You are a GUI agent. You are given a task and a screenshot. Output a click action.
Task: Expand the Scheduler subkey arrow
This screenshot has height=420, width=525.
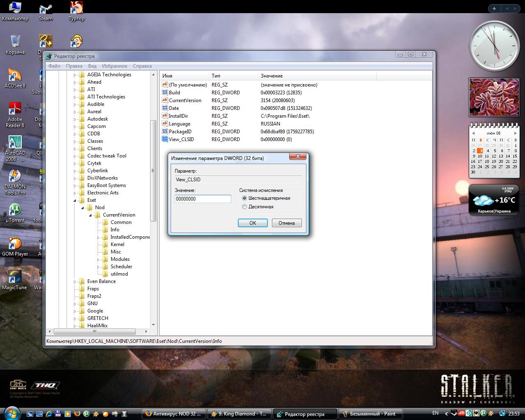pyautogui.click(x=98, y=267)
